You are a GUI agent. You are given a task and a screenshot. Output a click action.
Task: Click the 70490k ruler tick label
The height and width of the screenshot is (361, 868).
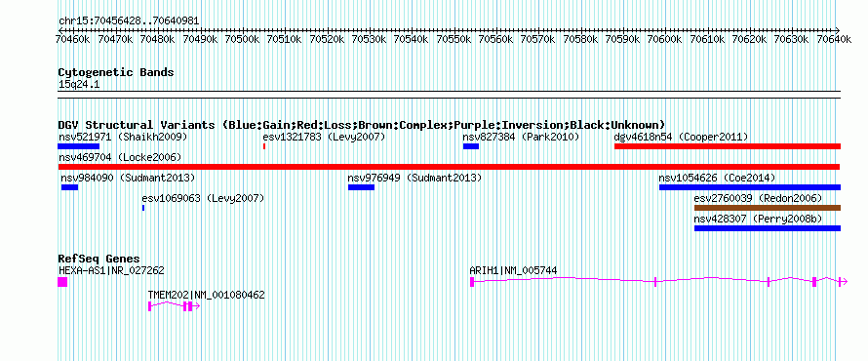pos(200,39)
